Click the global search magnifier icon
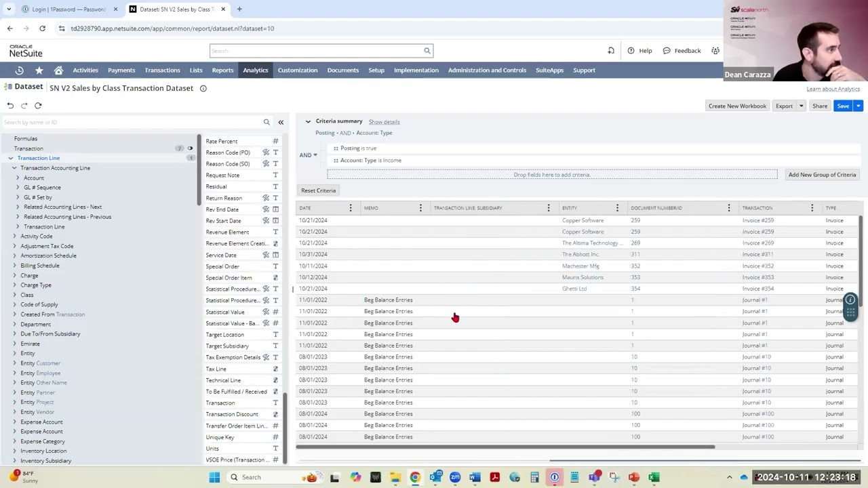Screen dimensions: 868x488 coord(427,51)
